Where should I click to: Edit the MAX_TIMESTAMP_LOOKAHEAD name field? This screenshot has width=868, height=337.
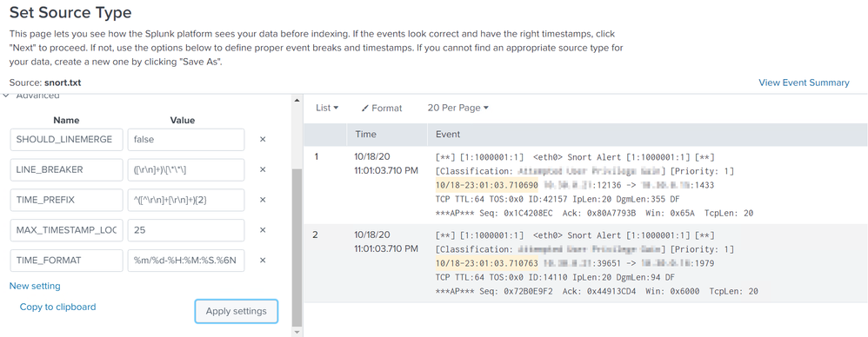pyautogui.click(x=66, y=230)
